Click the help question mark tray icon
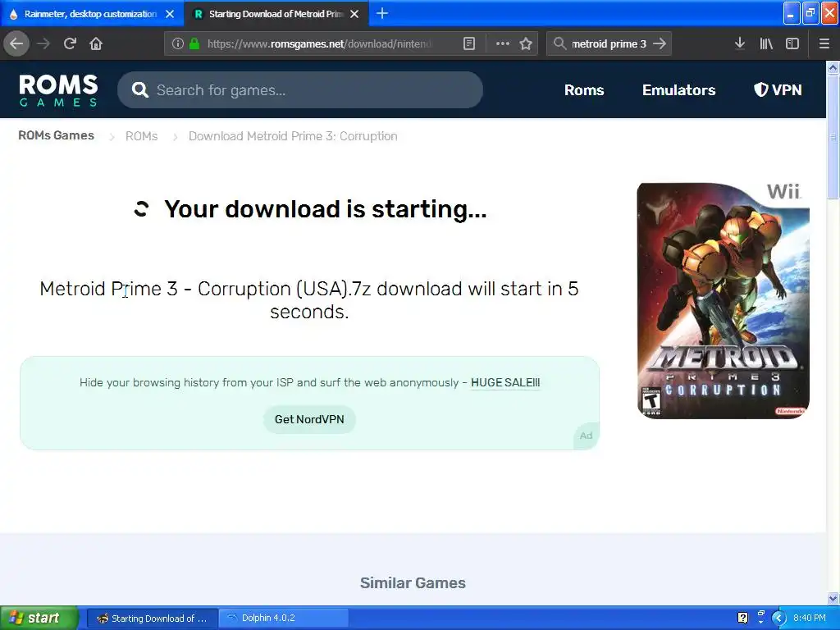The height and width of the screenshot is (630, 840). [x=742, y=619]
